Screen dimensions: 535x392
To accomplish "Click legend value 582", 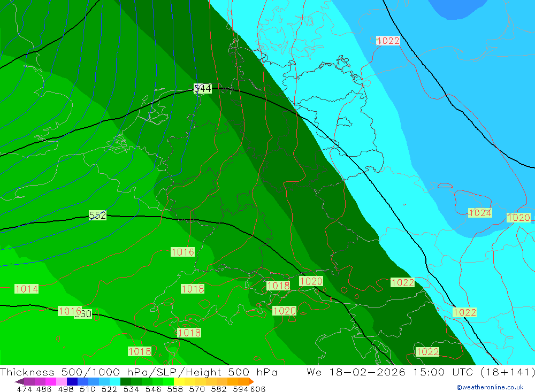I will pos(219,389).
